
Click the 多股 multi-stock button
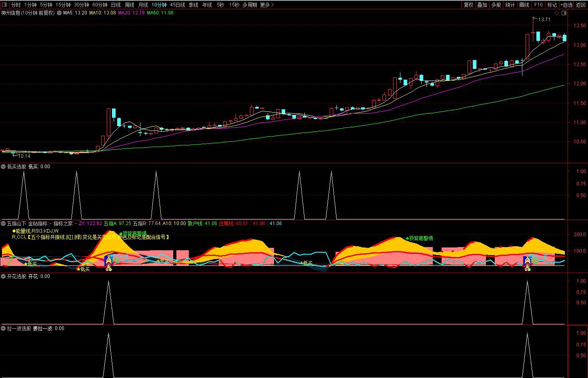pyautogui.click(x=496, y=5)
